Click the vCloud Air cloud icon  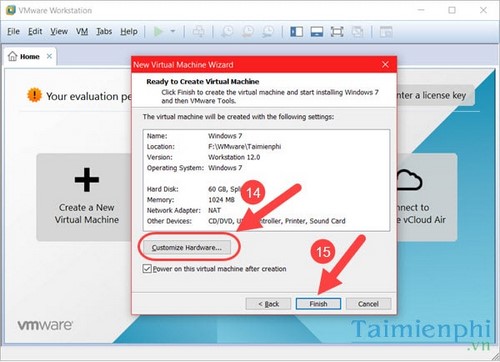(409, 180)
